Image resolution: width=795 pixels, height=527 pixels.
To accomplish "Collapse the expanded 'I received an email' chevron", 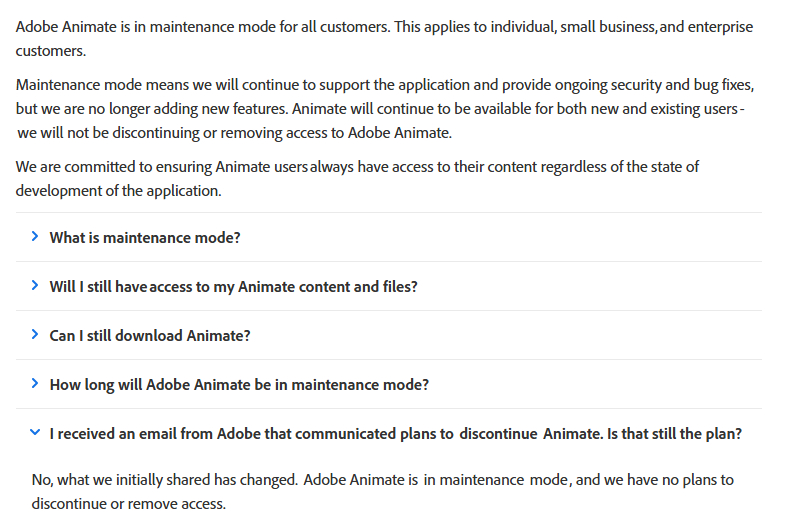I will click(35, 433).
